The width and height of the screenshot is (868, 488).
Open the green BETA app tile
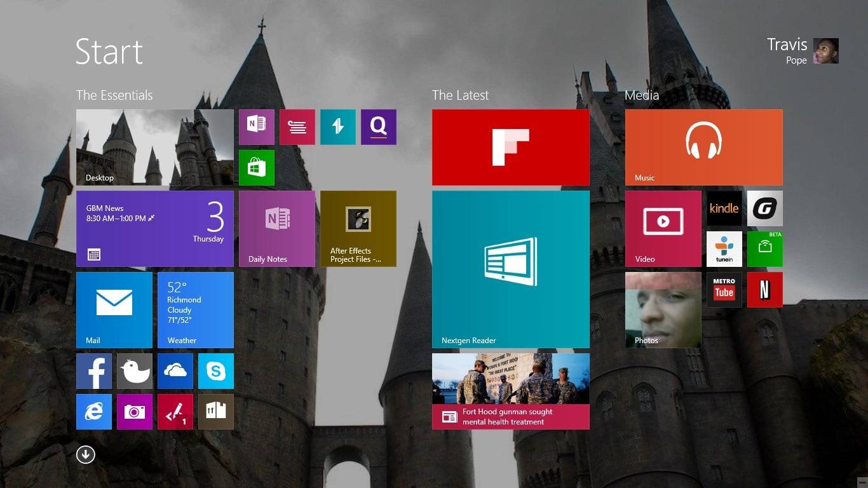click(765, 249)
